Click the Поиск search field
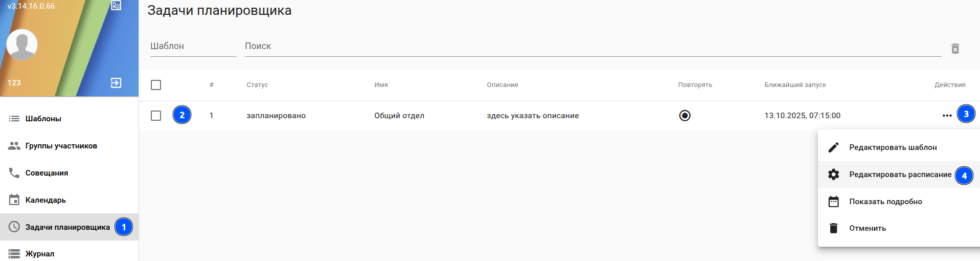 pyautogui.click(x=592, y=46)
